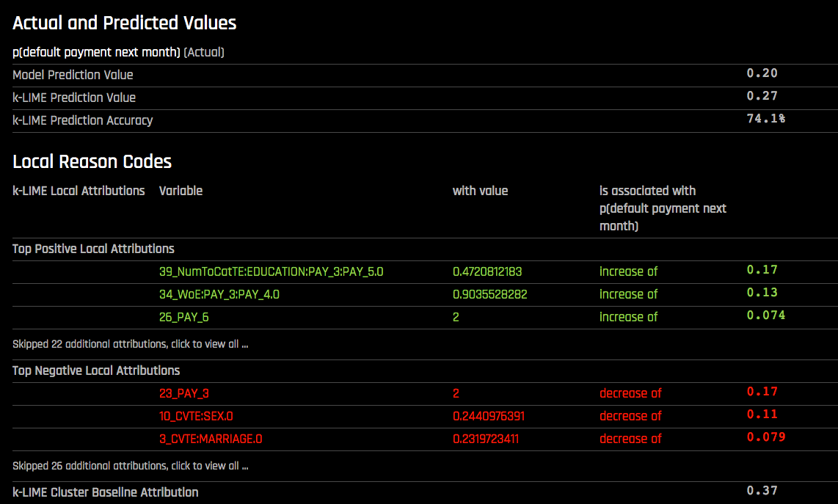Image resolution: width=838 pixels, height=504 pixels.
Task: Select the 10_CVTE:SEX.0 variable
Action: click(x=196, y=417)
